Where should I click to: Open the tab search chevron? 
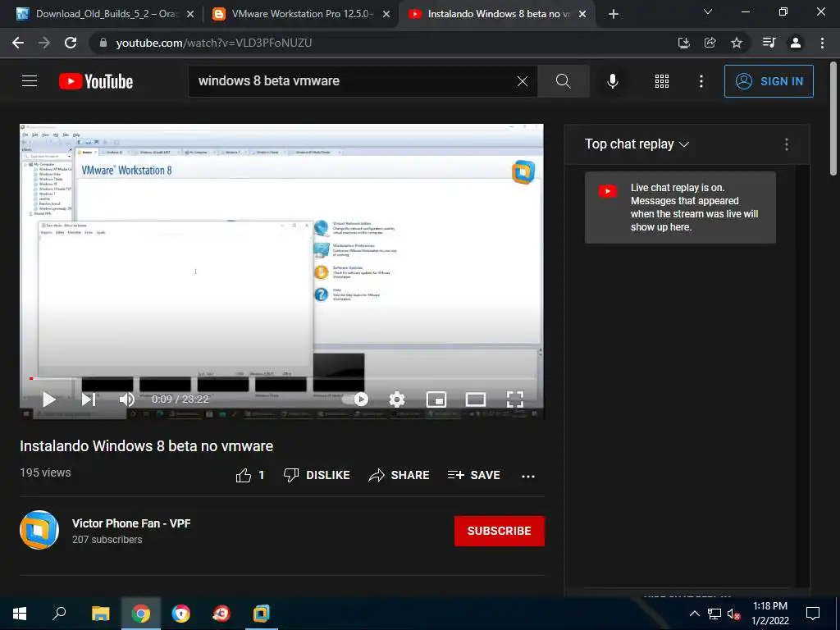point(708,11)
